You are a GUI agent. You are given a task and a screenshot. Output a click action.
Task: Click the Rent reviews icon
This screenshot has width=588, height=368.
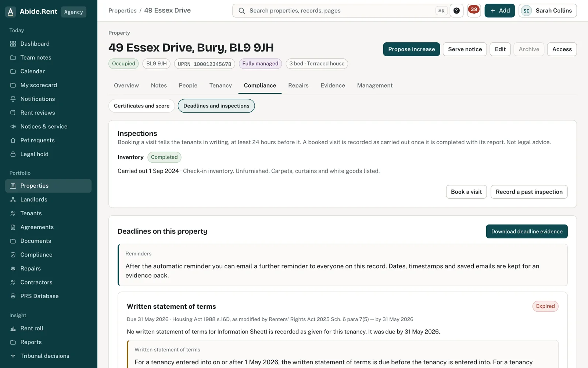tap(13, 113)
